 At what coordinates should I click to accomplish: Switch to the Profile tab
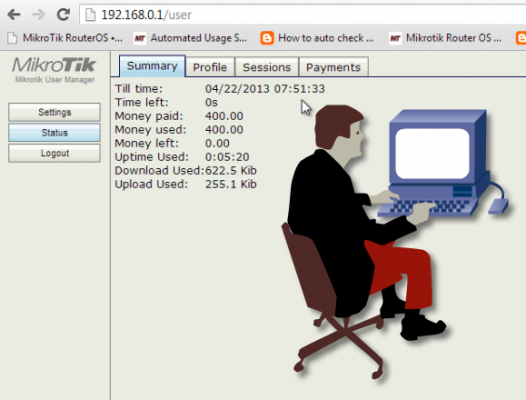point(210,67)
